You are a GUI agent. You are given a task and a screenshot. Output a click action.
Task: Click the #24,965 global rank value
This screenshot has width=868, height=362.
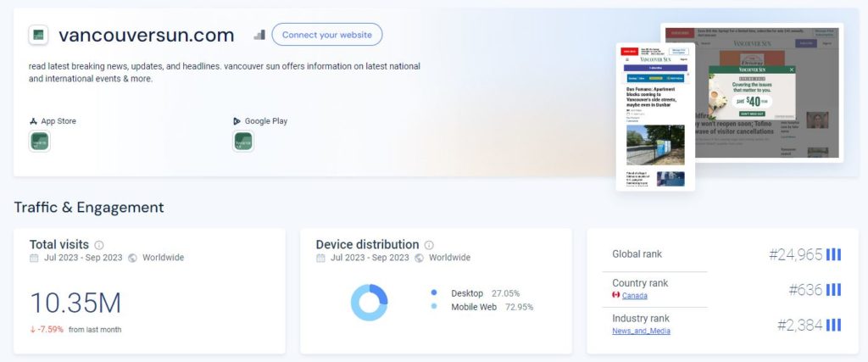[795, 254]
